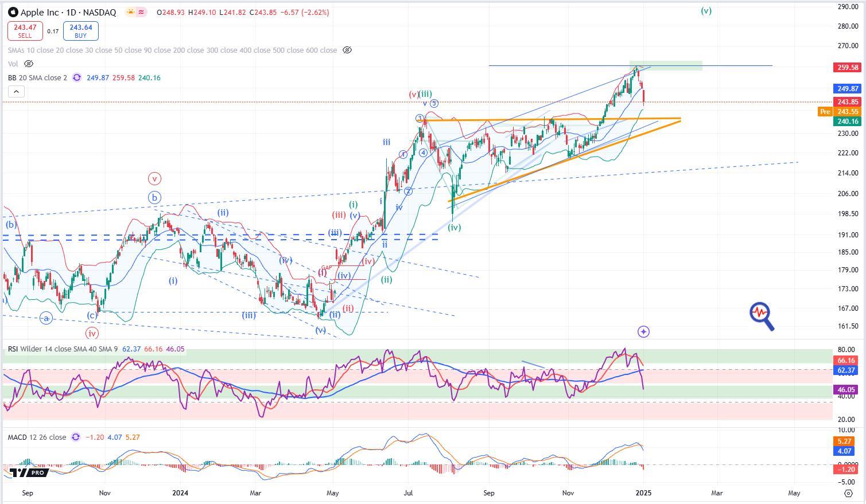
Task: Click the 290.00 price axis label
Action: click(x=848, y=7)
